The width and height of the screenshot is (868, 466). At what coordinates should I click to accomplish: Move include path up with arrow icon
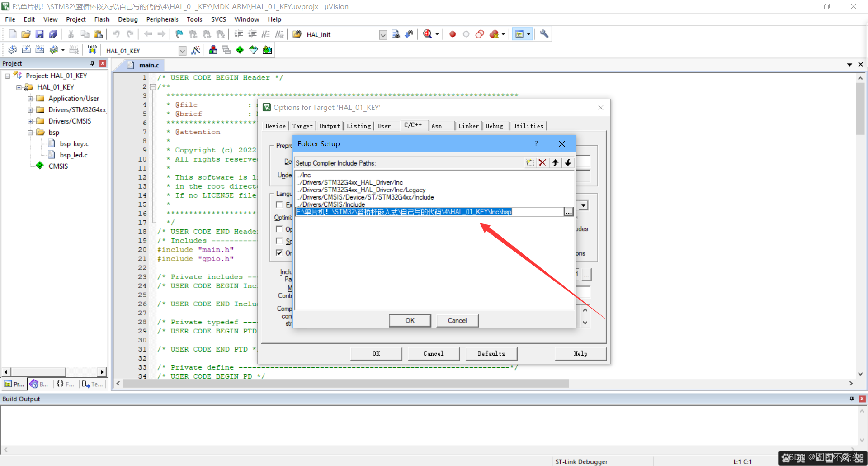[x=555, y=163]
